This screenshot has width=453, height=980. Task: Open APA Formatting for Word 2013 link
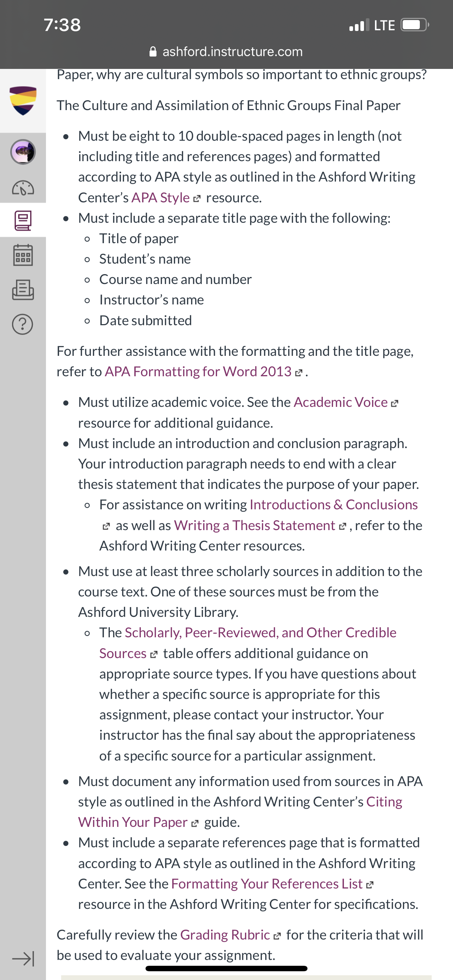198,371
